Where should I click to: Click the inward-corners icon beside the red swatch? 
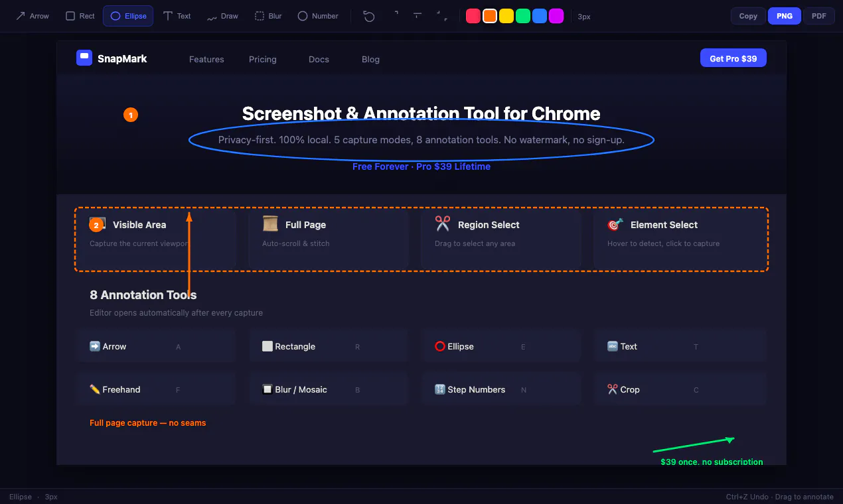[441, 16]
